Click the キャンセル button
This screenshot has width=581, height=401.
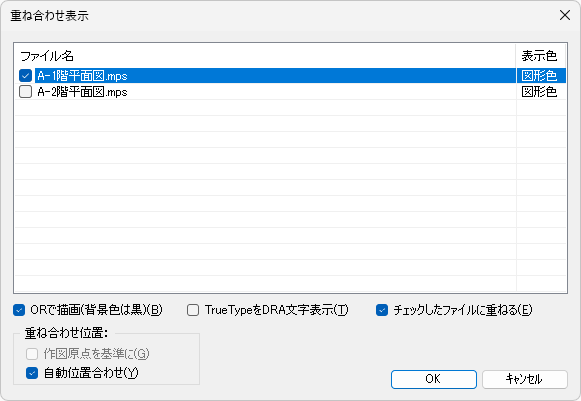click(x=525, y=379)
